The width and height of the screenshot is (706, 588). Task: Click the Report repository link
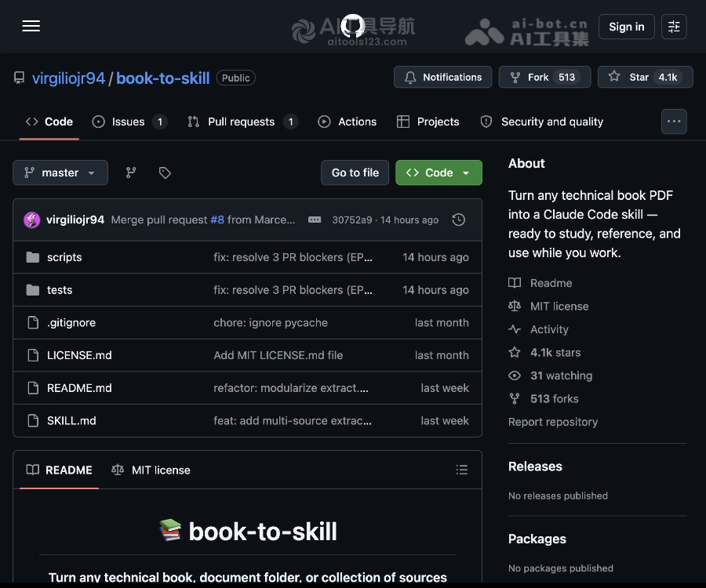[553, 422]
